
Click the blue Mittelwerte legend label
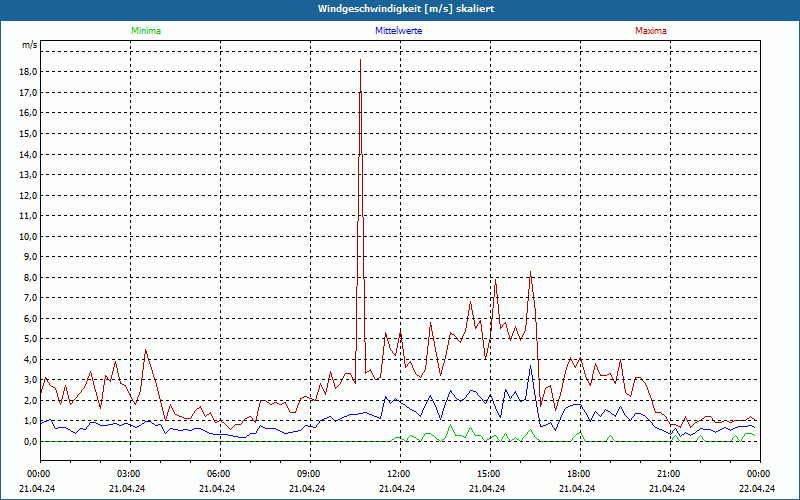click(398, 31)
